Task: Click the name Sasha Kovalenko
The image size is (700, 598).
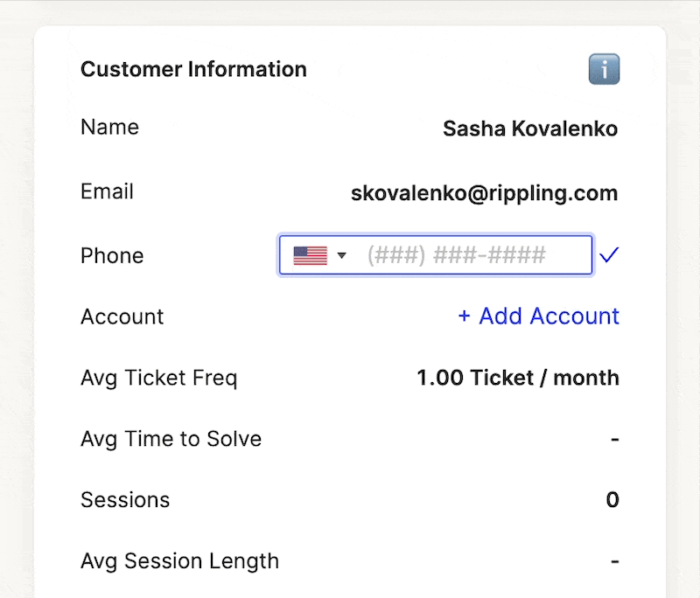Action: [x=530, y=129]
